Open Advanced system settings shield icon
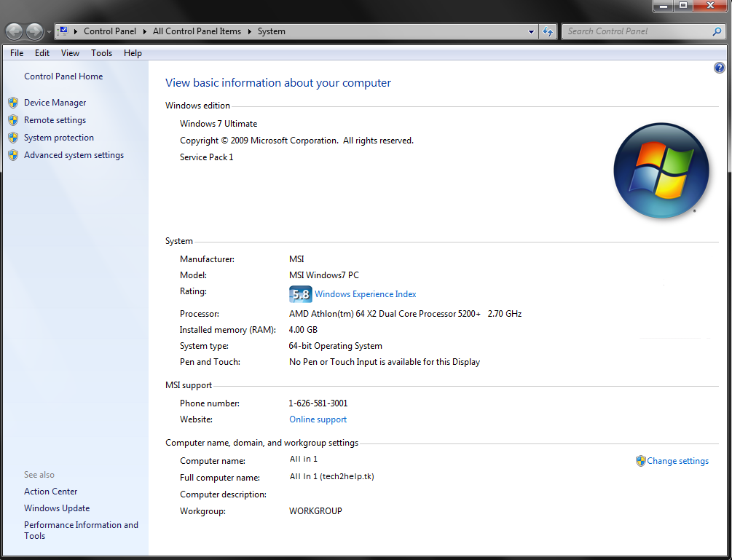Image resolution: width=732 pixels, height=560 pixels. (13, 154)
